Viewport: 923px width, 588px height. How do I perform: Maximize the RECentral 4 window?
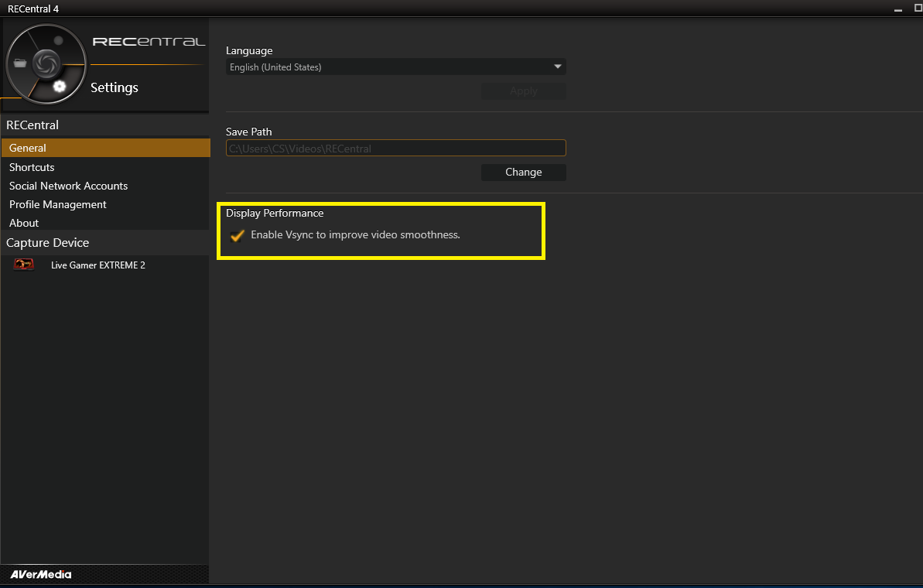click(x=918, y=9)
